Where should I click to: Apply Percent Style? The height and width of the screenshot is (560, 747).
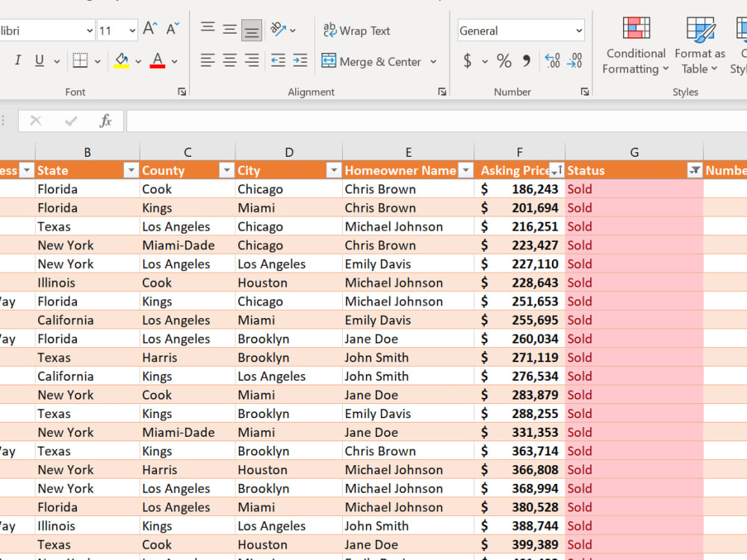tap(504, 61)
